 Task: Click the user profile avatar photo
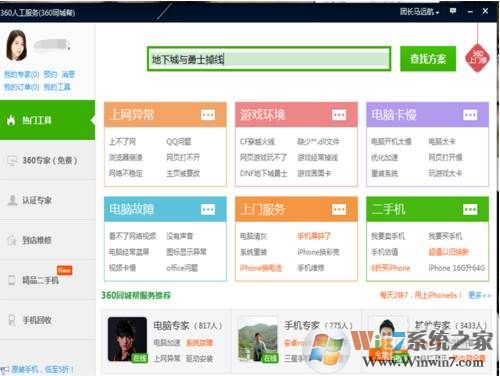pos(16,45)
